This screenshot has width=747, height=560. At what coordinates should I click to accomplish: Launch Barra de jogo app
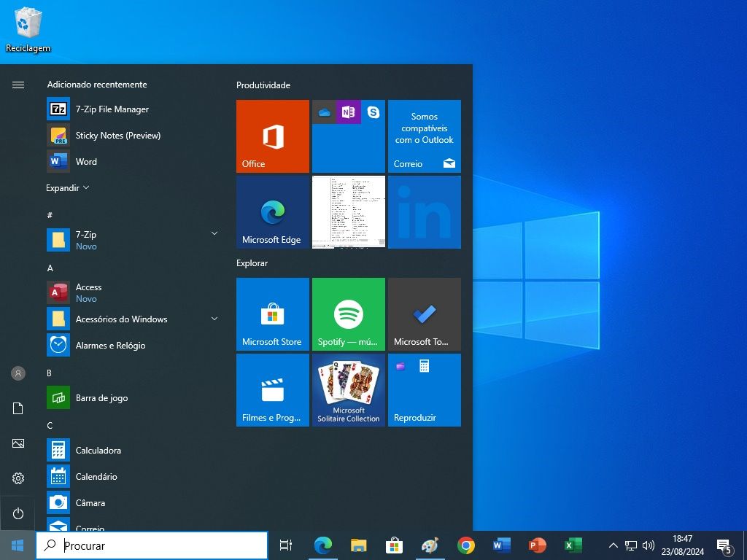point(132,397)
